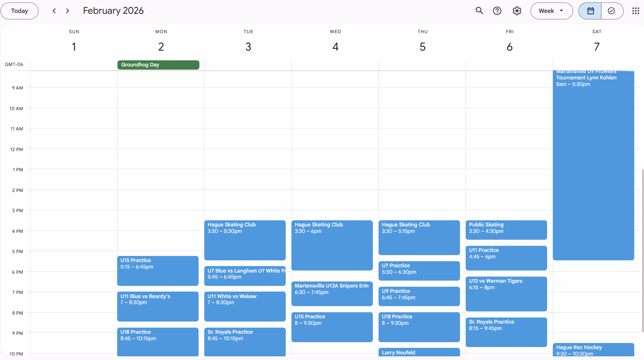Go to previous week arrow

54,11
